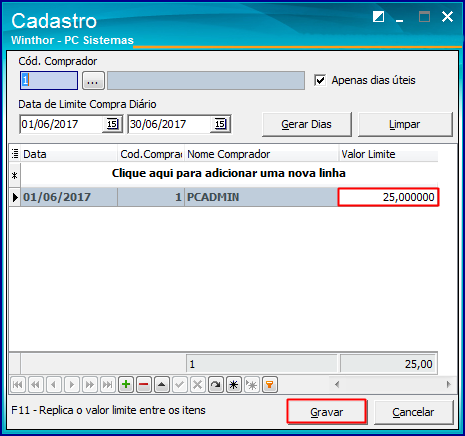The height and width of the screenshot is (436, 465).
Task: Click the Valor Limite cell showing 25,000000
Action: click(388, 197)
